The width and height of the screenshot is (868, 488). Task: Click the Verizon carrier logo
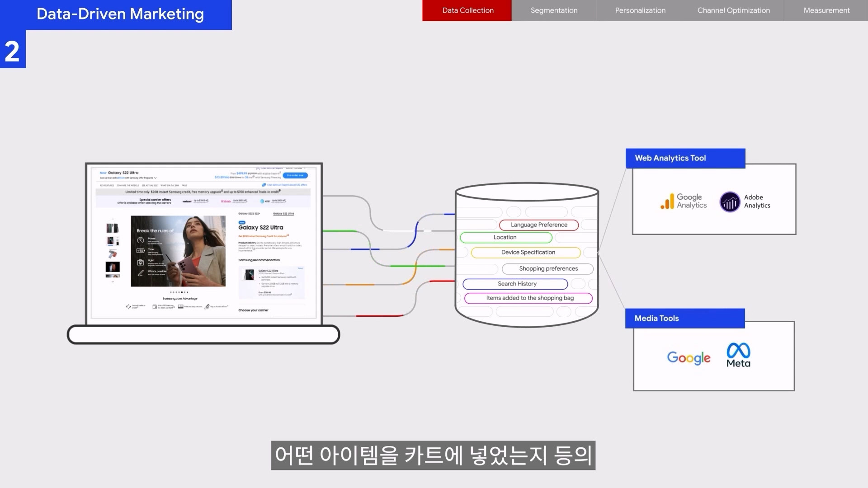click(x=187, y=201)
